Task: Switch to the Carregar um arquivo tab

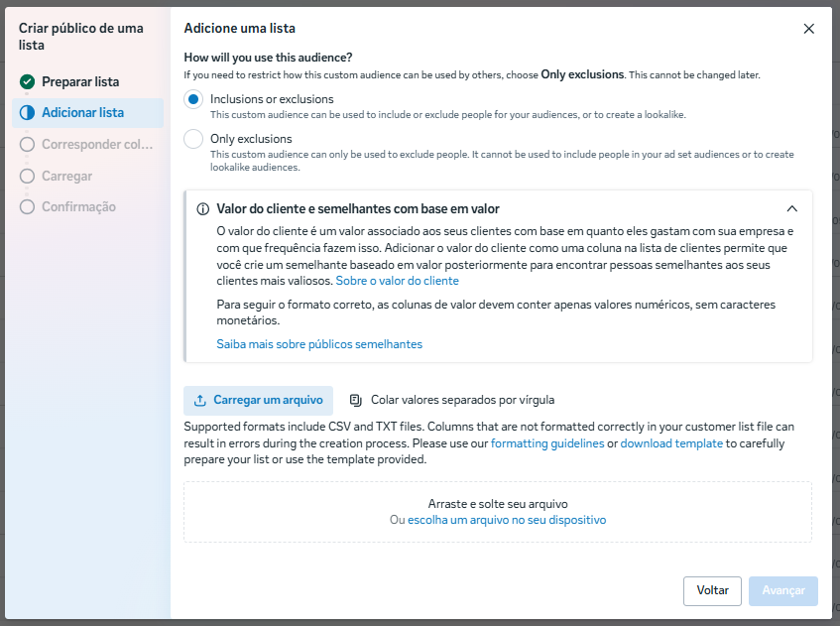Action: [258, 401]
